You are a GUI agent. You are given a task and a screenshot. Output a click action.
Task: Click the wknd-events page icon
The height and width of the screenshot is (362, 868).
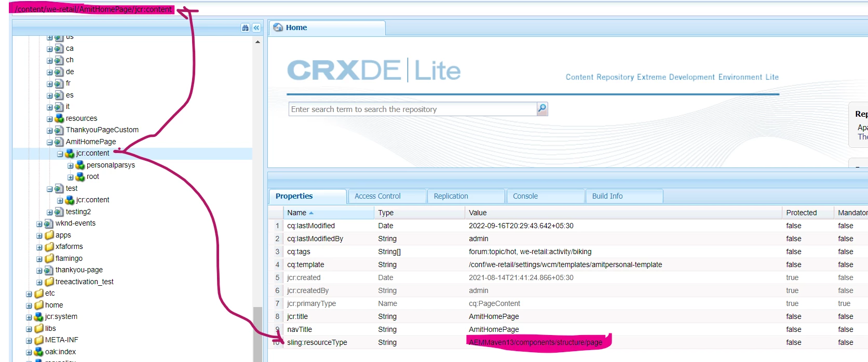(x=49, y=224)
